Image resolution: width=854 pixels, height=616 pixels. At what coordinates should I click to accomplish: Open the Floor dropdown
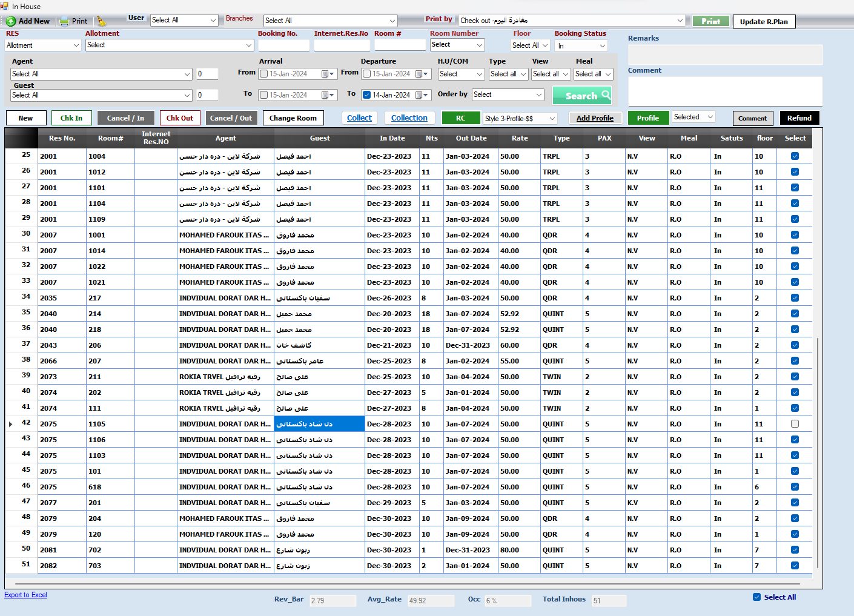click(x=530, y=45)
